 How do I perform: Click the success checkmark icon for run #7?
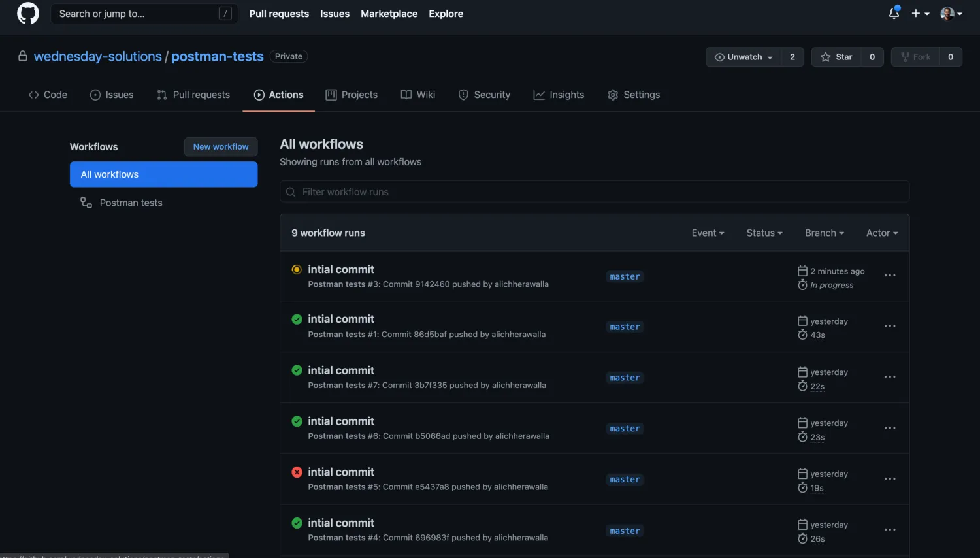tap(297, 370)
